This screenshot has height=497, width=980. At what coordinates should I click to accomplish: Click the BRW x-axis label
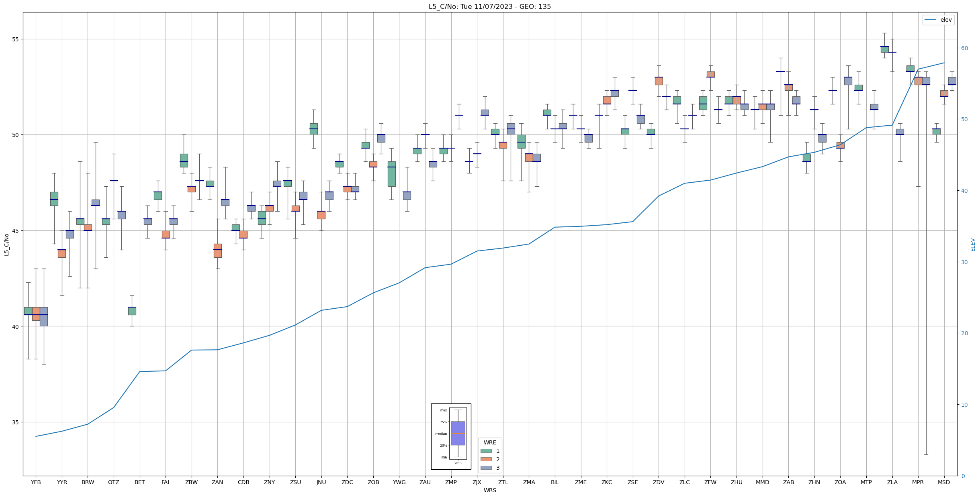pos(88,482)
